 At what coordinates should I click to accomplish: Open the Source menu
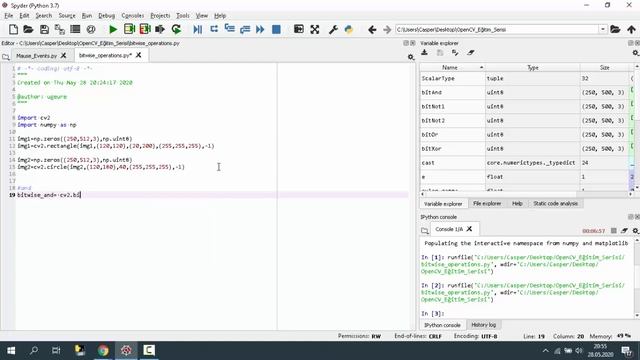click(67, 16)
